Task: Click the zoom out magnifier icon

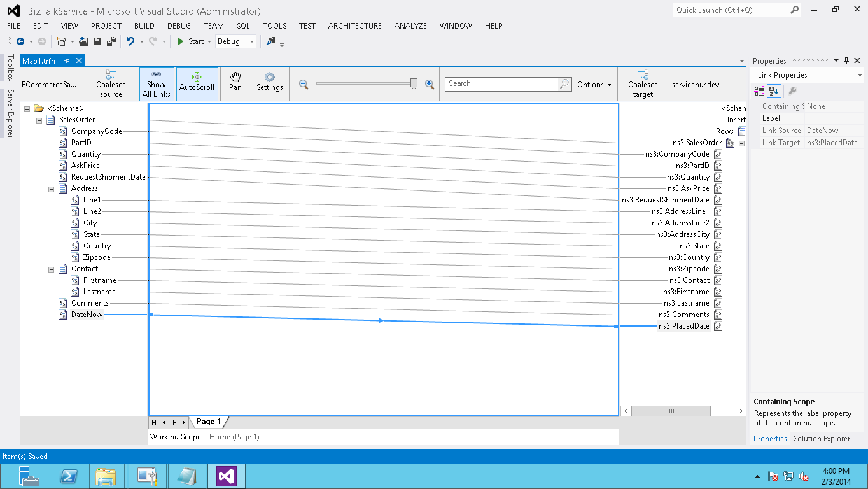Action: pyautogui.click(x=304, y=84)
